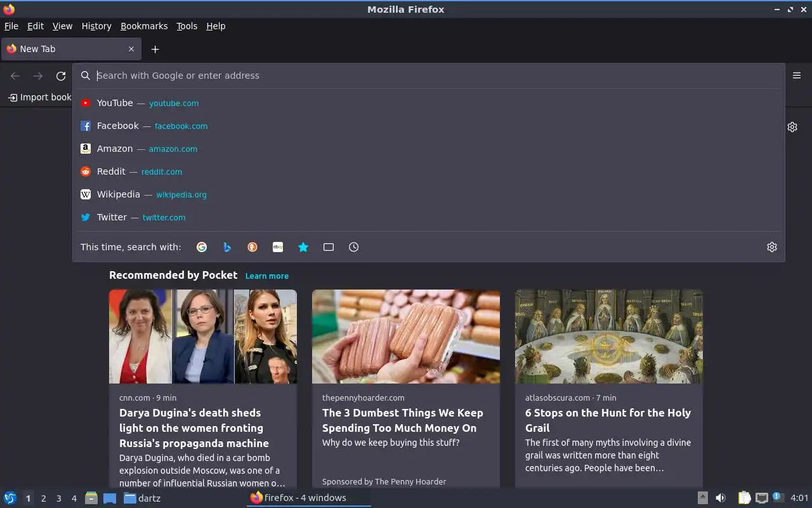Switch to workspace 1

tap(28, 498)
